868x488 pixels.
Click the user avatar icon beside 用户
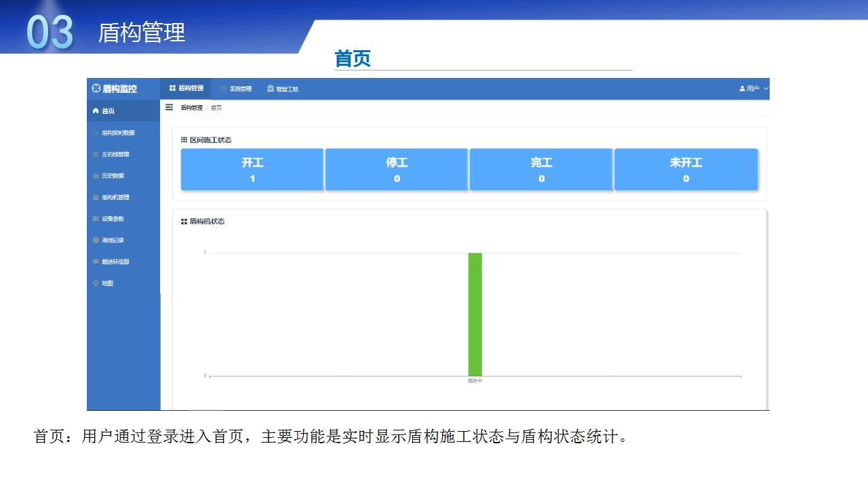point(743,89)
